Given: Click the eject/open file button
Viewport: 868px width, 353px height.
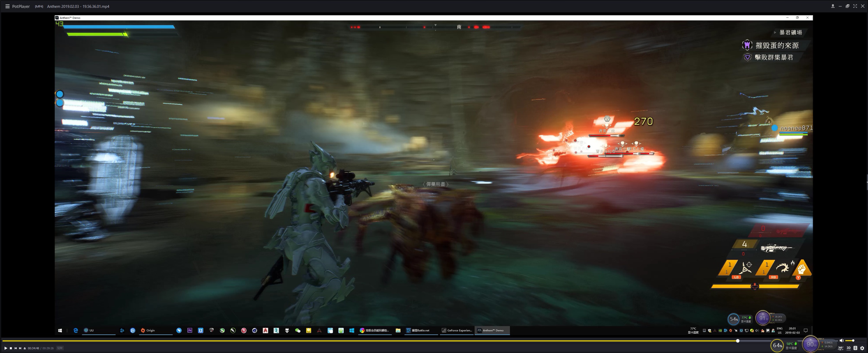Looking at the screenshot, I should (x=25, y=348).
